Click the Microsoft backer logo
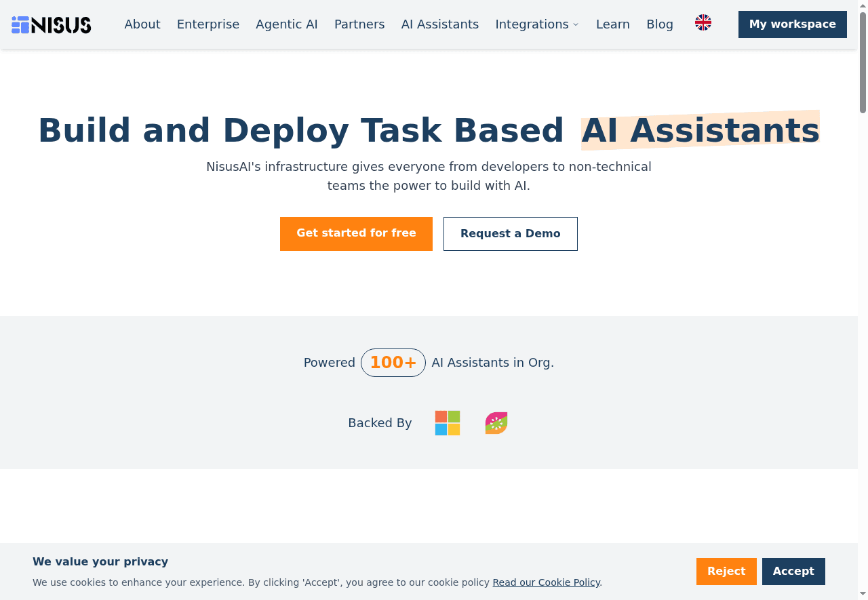 pos(448,422)
